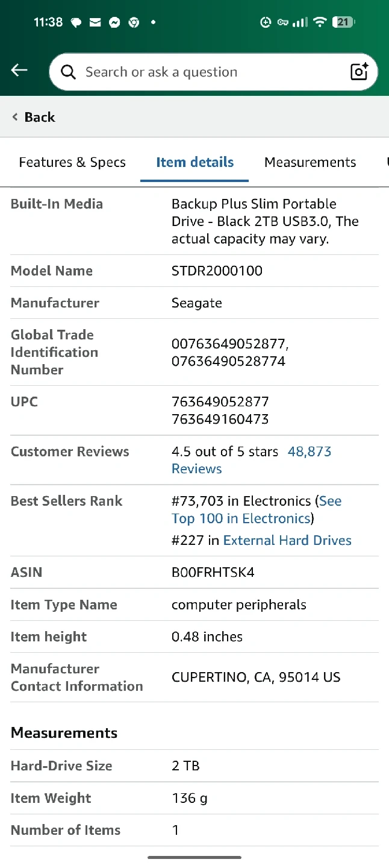Go Back using the chevron link
389x868 pixels.
33,117
